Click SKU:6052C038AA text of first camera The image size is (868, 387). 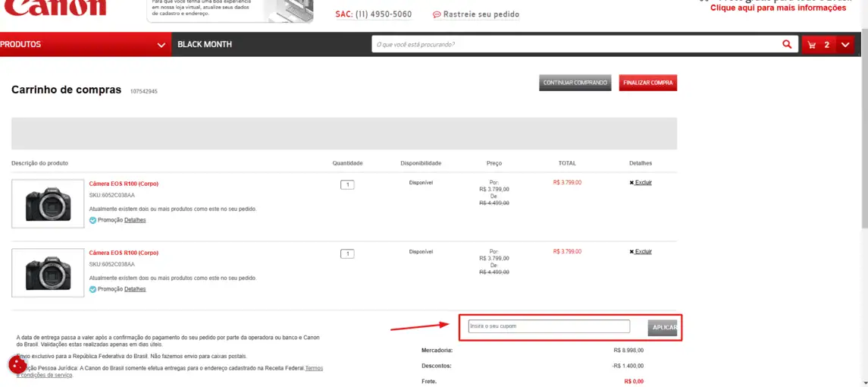(112, 195)
